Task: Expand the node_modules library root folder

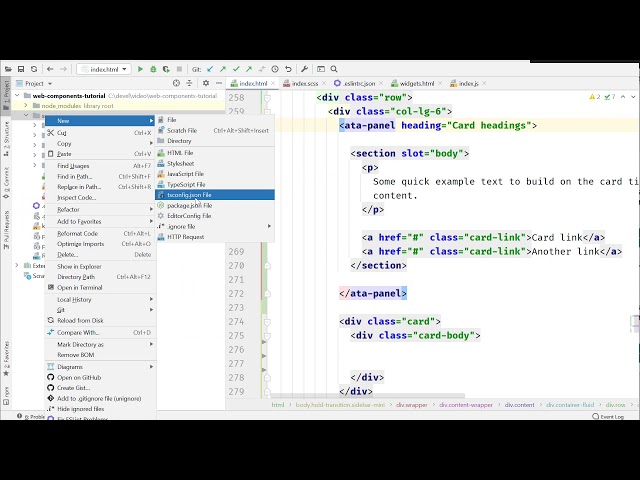Action: (x=26, y=106)
